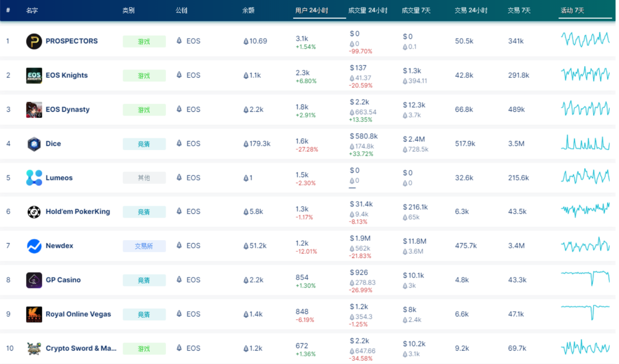Click 游戏 tag in Crypto Sword row
The height and width of the screenshot is (364, 619).
tap(144, 349)
